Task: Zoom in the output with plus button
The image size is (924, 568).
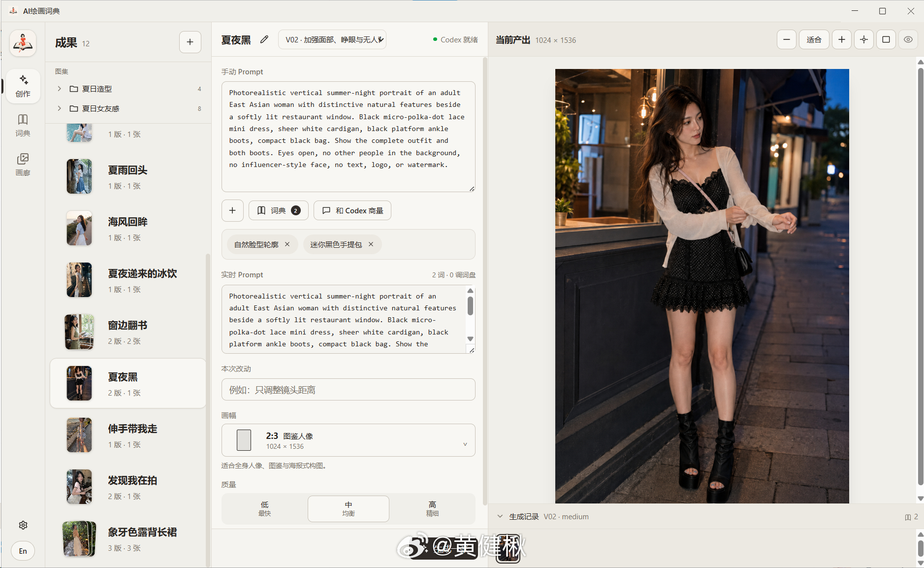Action: coord(842,39)
